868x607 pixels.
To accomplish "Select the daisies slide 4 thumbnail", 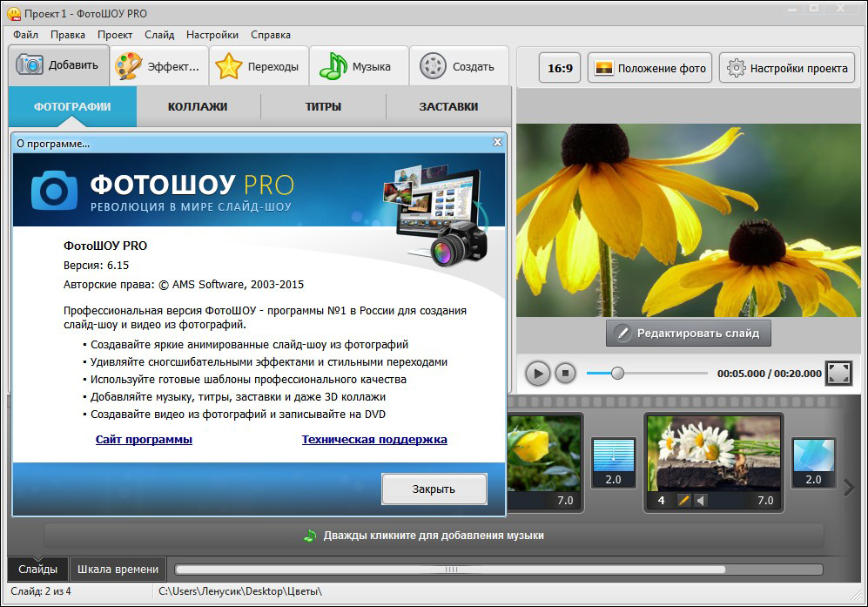I will [x=714, y=453].
